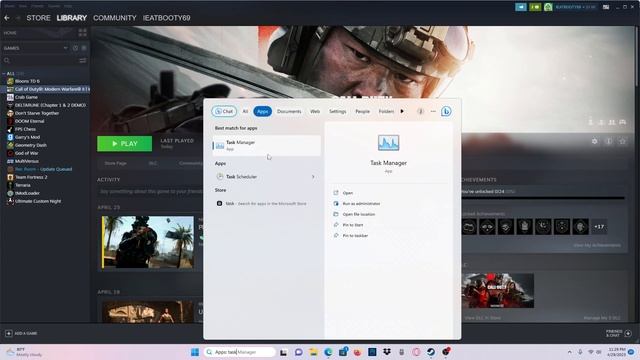Select the Web filter in search
This screenshot has width=640, height=360.
pos(315,111)
